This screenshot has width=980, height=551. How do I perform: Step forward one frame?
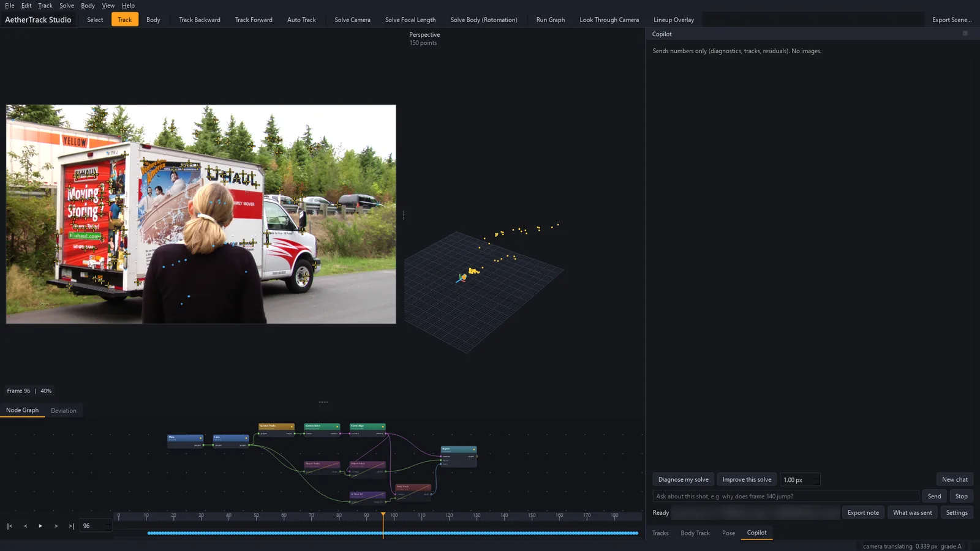coord(56,526)
